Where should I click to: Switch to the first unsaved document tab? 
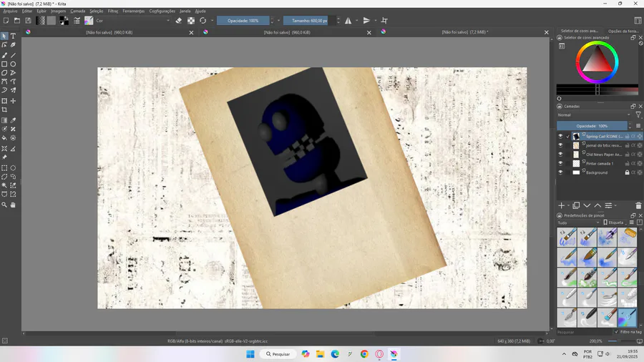109,32
